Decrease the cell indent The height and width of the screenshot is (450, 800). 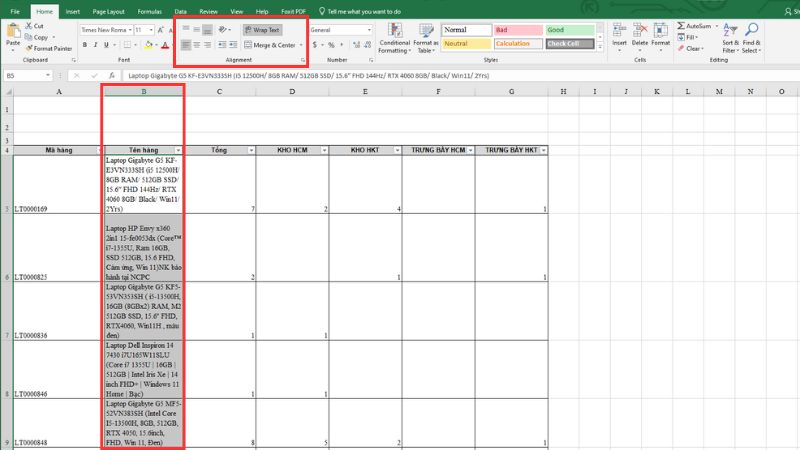tap(222, 45)
